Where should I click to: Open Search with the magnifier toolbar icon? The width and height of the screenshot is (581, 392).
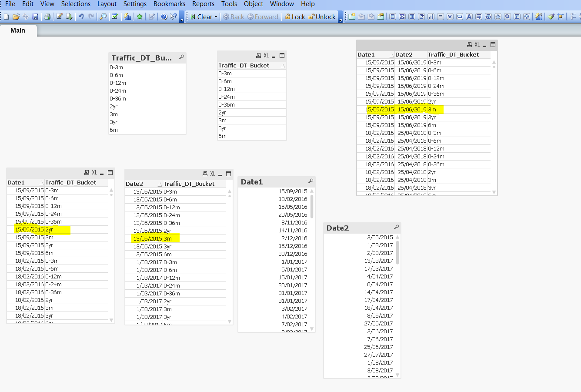click(x=103, y=17)
